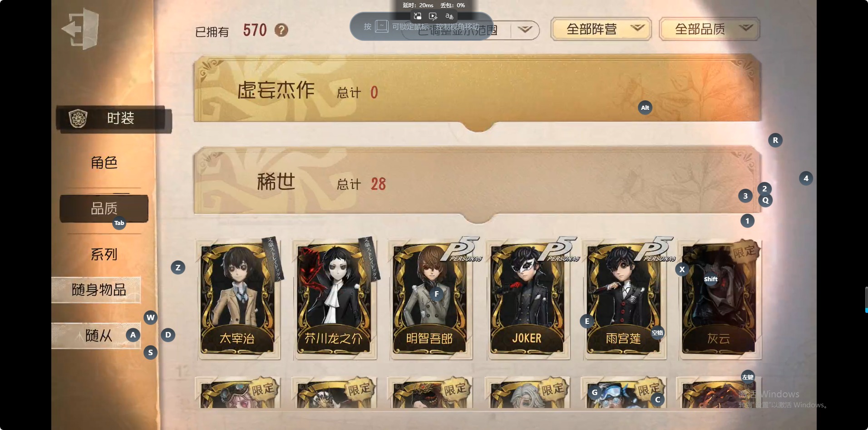Open the question mark help icon
Viewport: 868px width, 430px height.
tap(281, 30)
